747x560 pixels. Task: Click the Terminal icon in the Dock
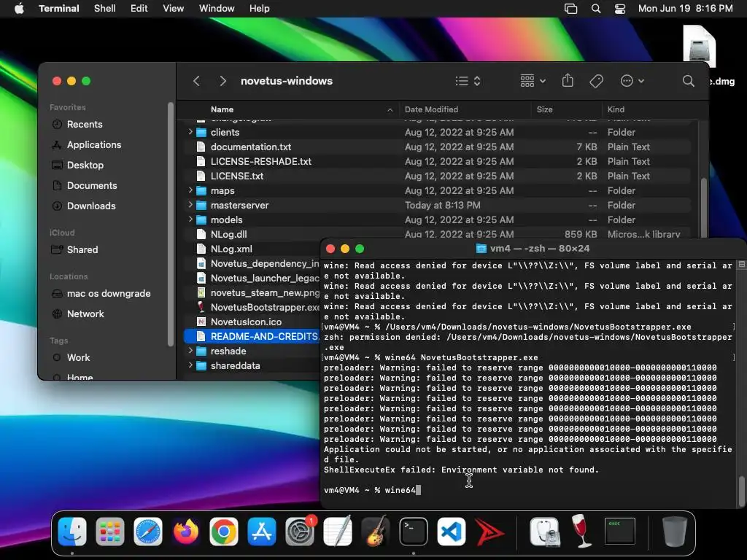[414, 532]
